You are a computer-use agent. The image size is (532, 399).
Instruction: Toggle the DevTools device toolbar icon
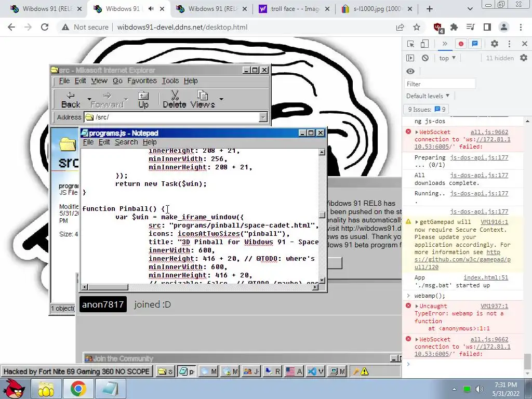[424, 44]
